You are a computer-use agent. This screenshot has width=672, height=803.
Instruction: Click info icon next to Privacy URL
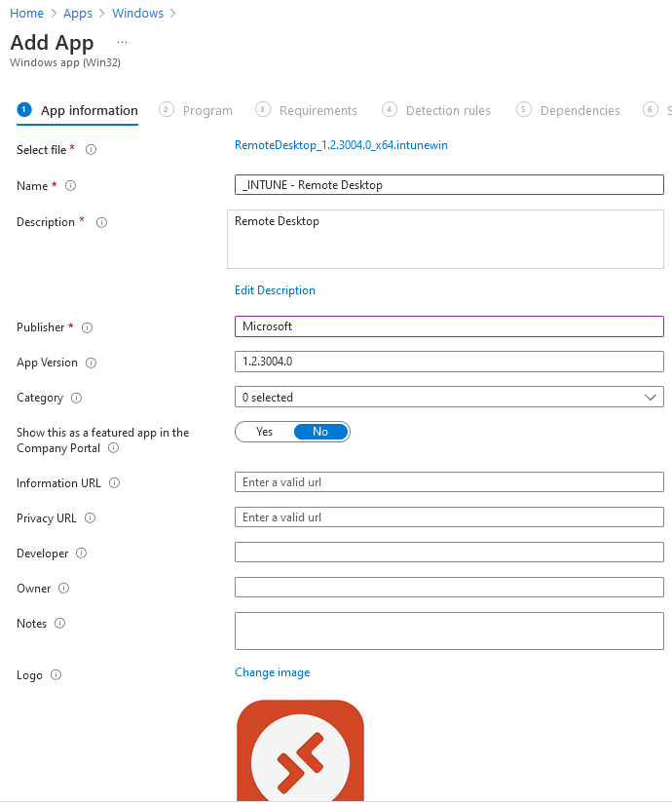(x=90, y=517)
